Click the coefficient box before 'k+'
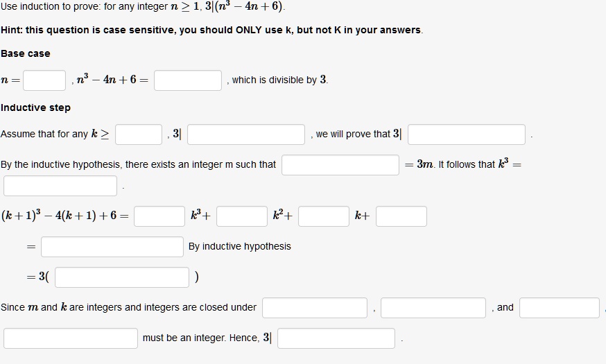This screenshot has height=364, width=606. tap(324, 216)
